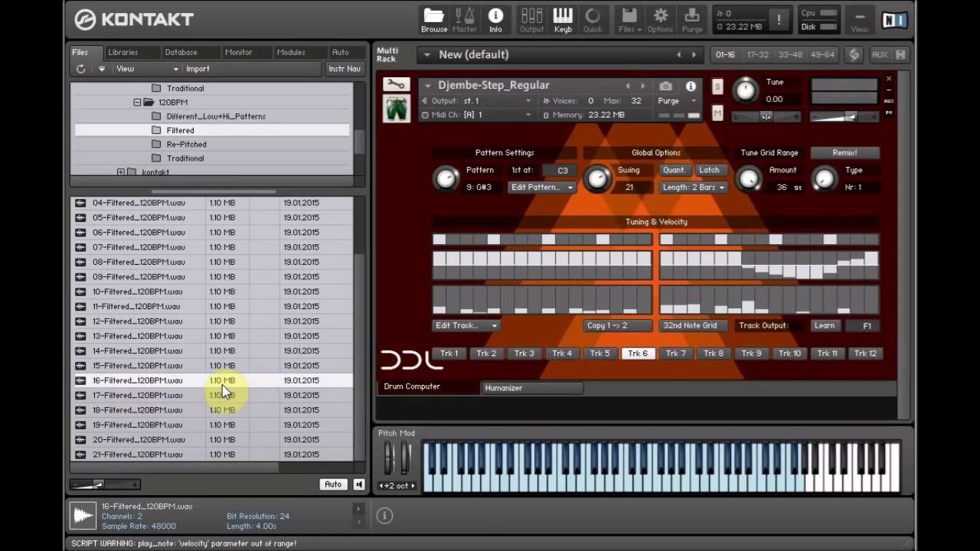Screen dimensions: 980x551
Task: Open the Options gear dialog
Action: tap(660, 19)
